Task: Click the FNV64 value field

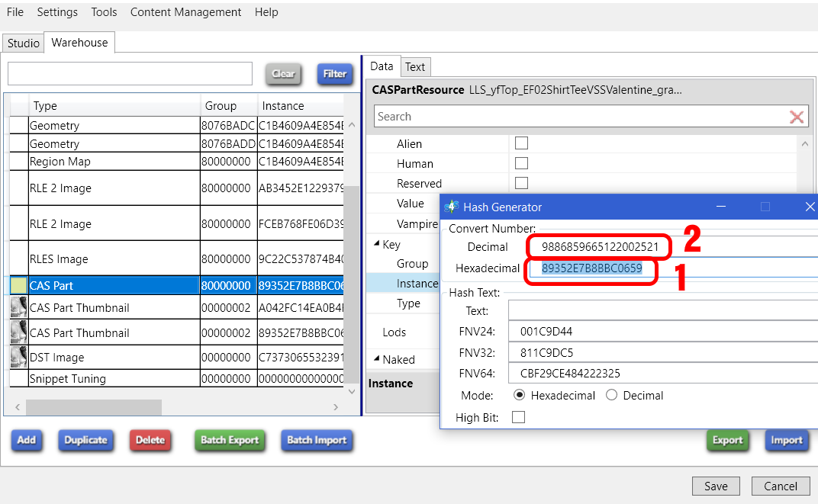Action: click(663, 373)
